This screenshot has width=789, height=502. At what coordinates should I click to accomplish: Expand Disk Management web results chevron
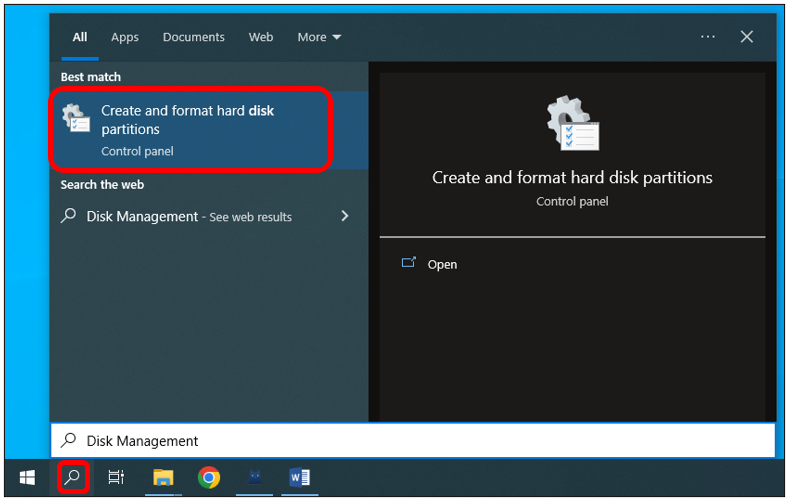click(345, 216)
